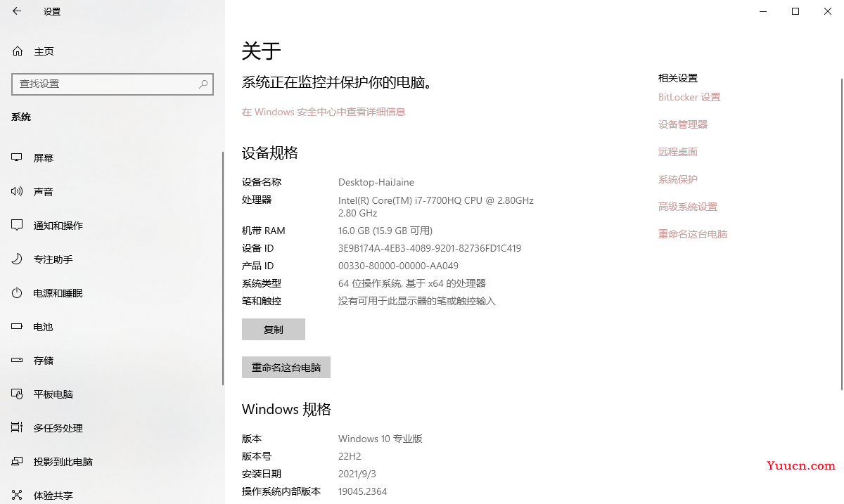Open 在 Windows 安全中心中查看详细信息 link
844x504 pixels.
tap(324, 112)
